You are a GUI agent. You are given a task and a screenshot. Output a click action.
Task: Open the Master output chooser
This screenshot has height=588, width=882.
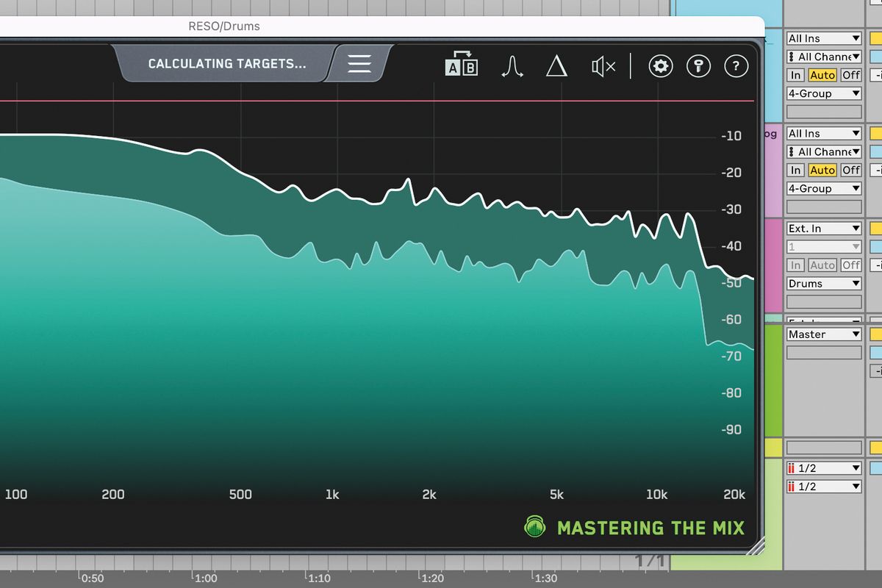(823, 334)
